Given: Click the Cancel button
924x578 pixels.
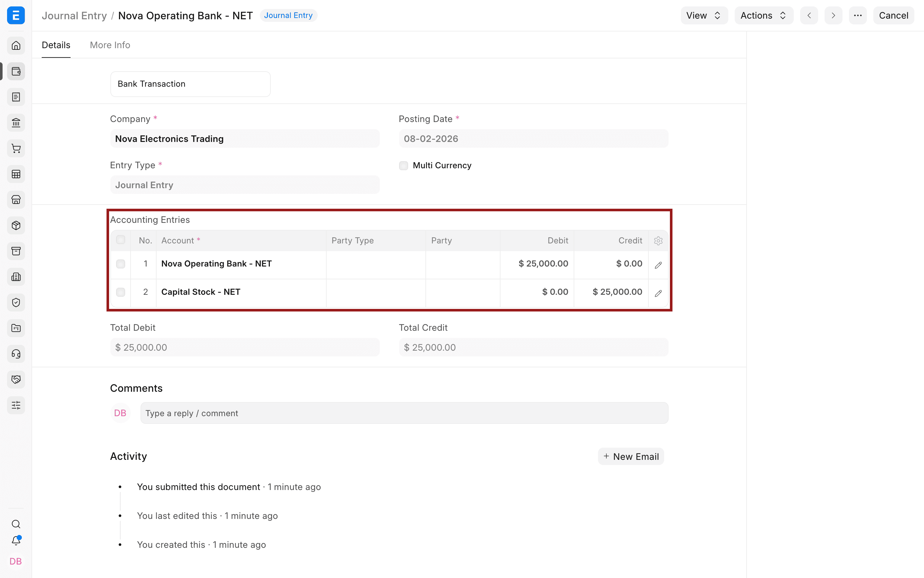Looking at the screenshot, I should coord(894,15).
